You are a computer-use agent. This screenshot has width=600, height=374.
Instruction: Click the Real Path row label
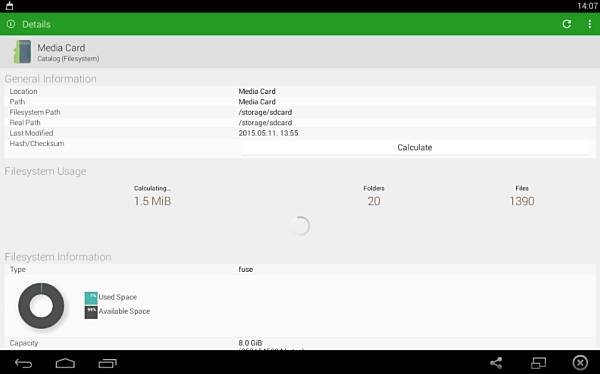pyautogui.click(x=25, y=122)
